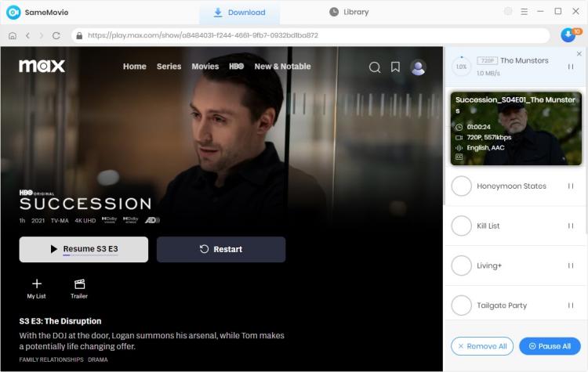The width and height of the screenshot is (588, 372).
Task: Click the subtitles CC icon in preview
Action: [459, 157]
